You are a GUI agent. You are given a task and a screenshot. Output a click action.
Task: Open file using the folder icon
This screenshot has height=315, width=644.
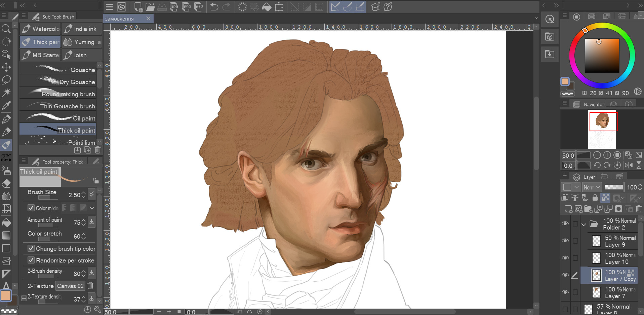(x=150, y=7)
